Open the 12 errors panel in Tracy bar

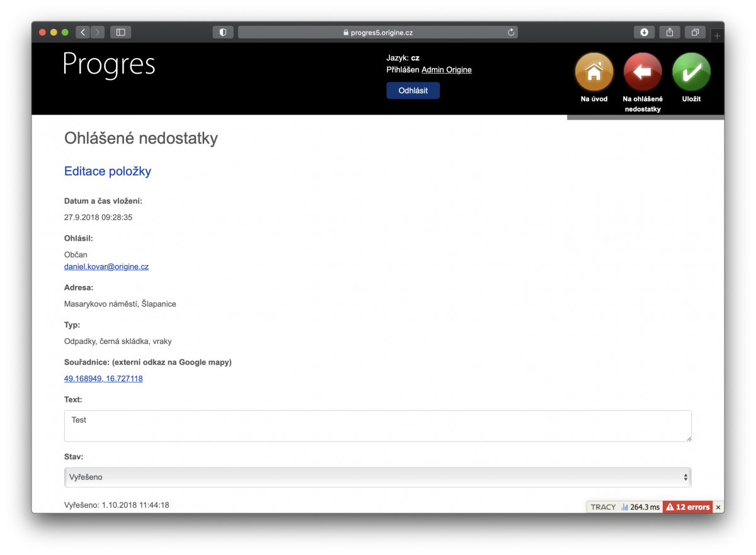pos(687,506)
